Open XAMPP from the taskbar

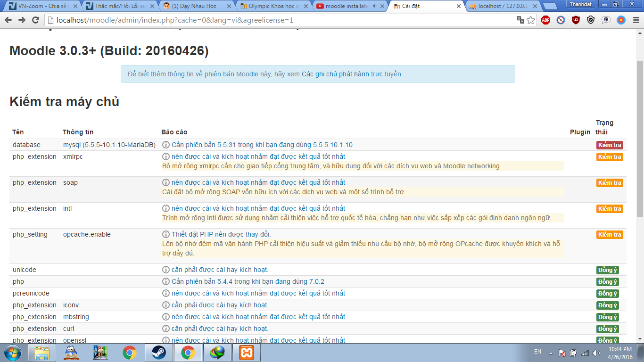pyautogui.click(x=246, y=352)
